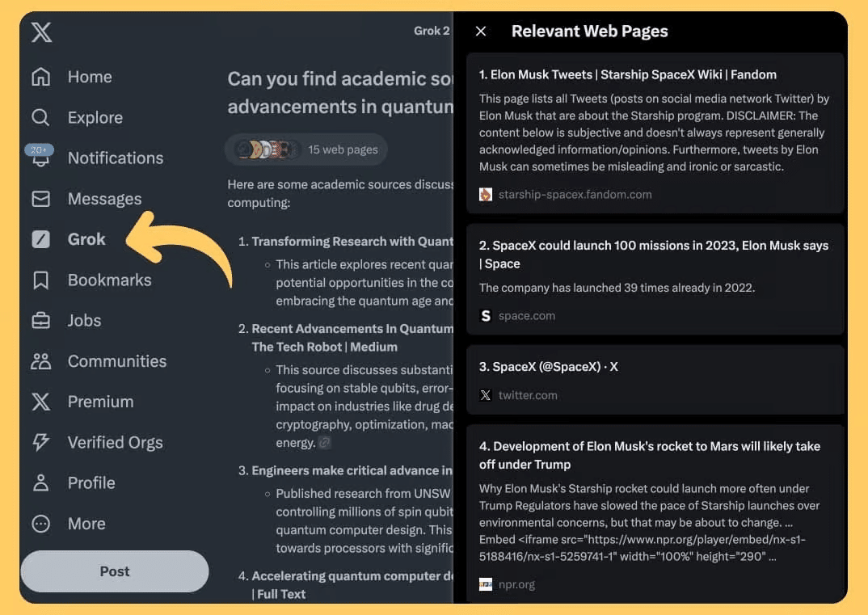
Task: Open the More circle-dots icon
Action: click(x=41, y=524)
